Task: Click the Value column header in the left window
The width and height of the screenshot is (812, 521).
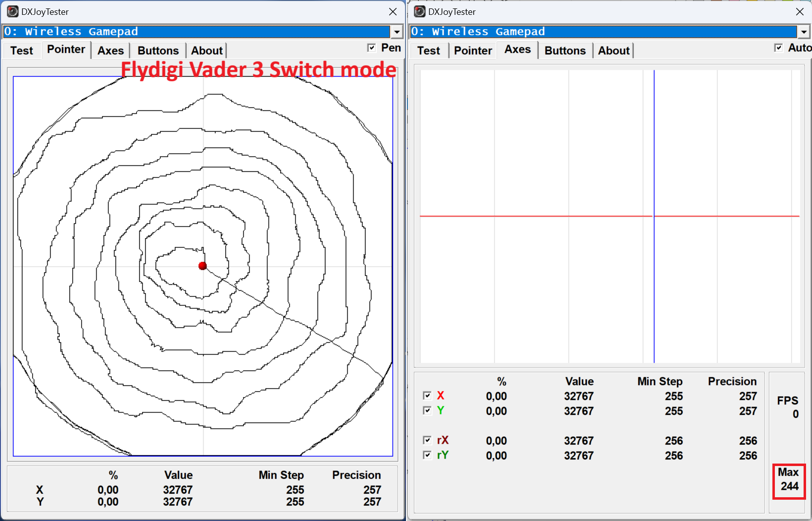Action: [x=178, y=475]
